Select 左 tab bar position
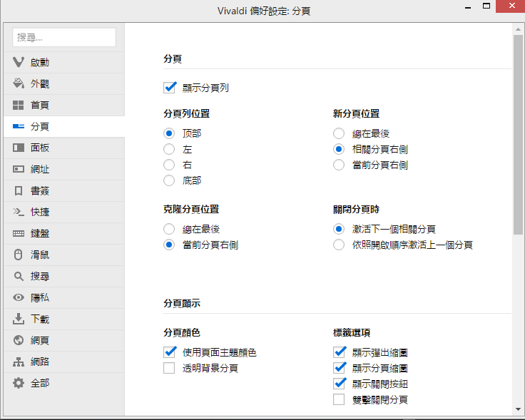This screenshot has width=525, height=420. 169,149
